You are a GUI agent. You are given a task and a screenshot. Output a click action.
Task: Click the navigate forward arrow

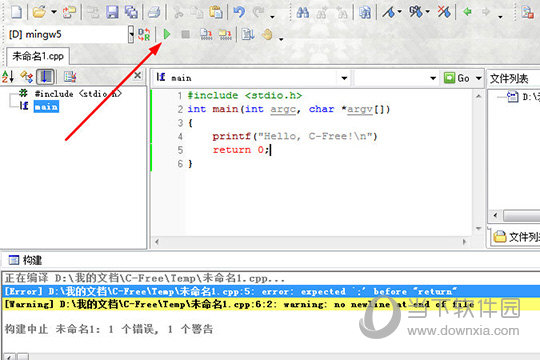[486, 12]
